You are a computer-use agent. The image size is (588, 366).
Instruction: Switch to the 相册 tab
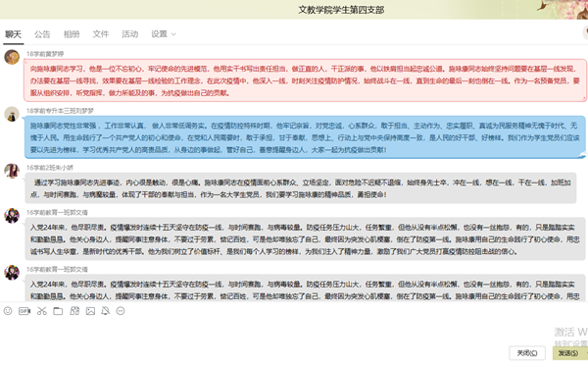click(72, 34)
